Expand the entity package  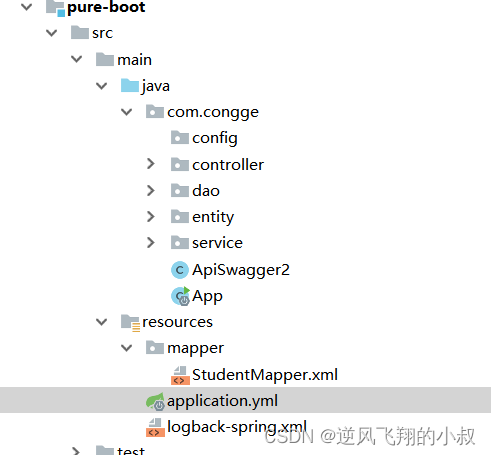pyautogui.click(x=151, y=216)
